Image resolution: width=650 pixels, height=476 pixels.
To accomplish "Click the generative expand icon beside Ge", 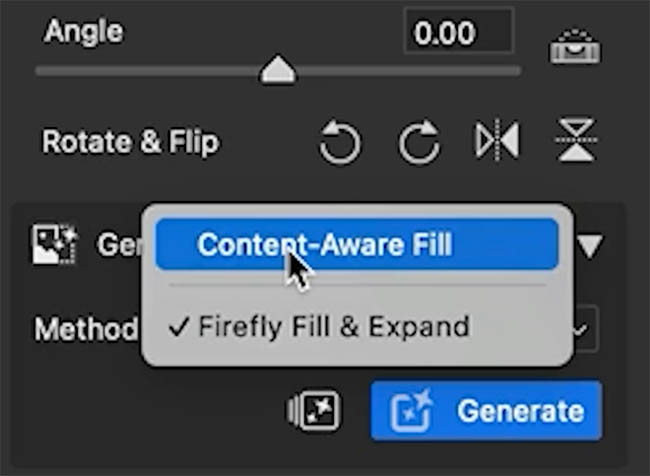I will tap(54, 244).
